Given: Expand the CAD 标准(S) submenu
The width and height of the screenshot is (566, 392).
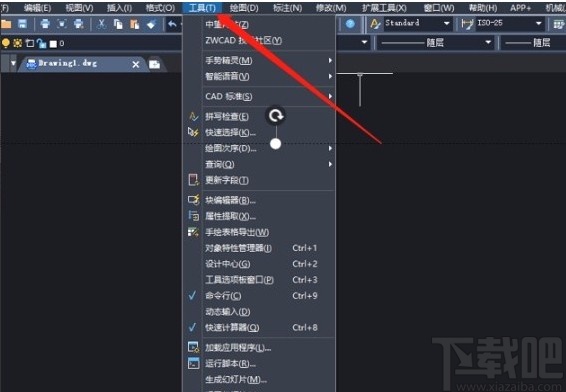Looking at the screenshot, I should pyautogui.click(x=258, y=96).
